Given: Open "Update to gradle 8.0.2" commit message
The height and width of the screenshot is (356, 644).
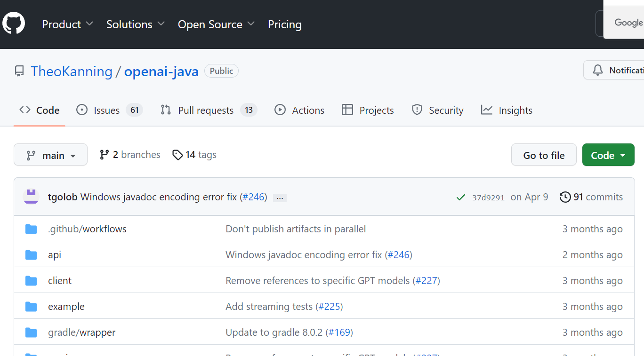Looking at the screenshot, I should tap(274, 332).
